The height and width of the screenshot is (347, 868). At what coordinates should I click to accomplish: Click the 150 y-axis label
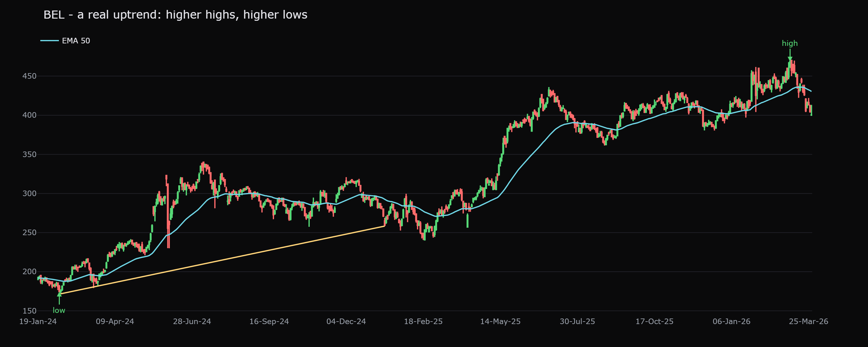pos(29,311)
